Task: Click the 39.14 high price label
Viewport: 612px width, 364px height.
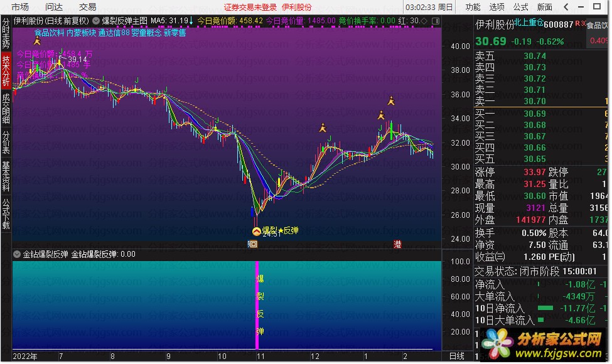Action: (77, 60)
